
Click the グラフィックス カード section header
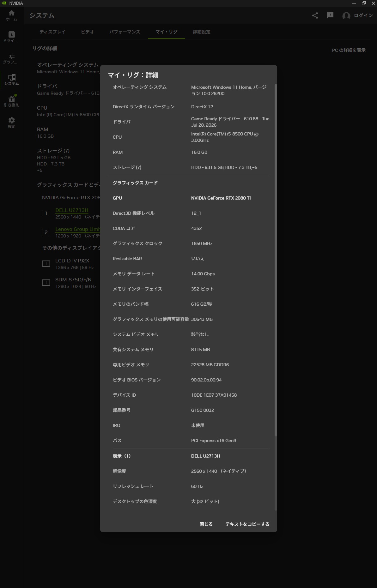(x=135, y=183)
